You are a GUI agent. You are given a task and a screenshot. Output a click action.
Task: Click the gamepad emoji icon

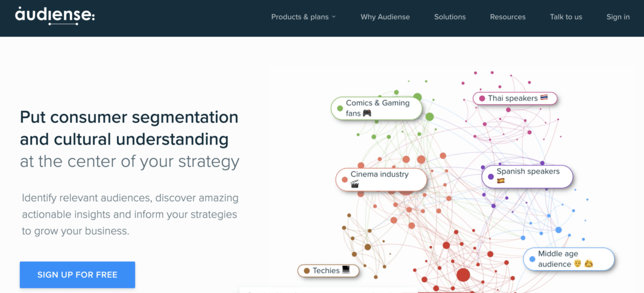click(367, 113)
